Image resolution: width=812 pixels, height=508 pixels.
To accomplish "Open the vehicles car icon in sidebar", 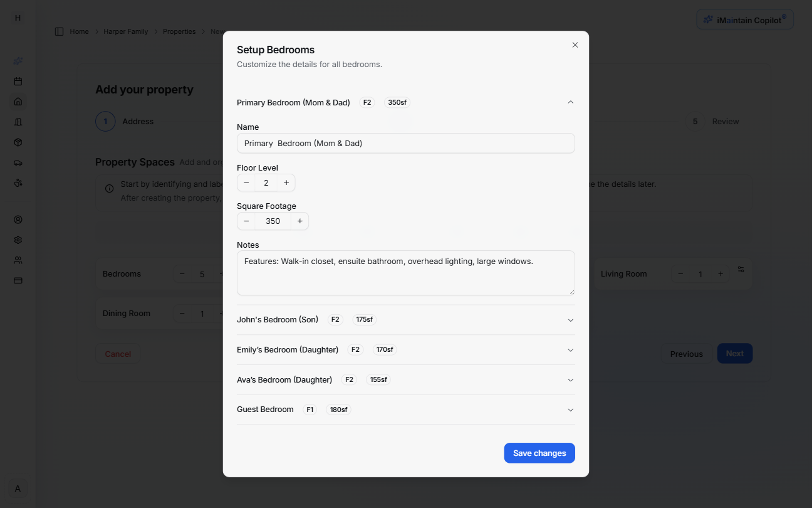I will coord(18,162).
